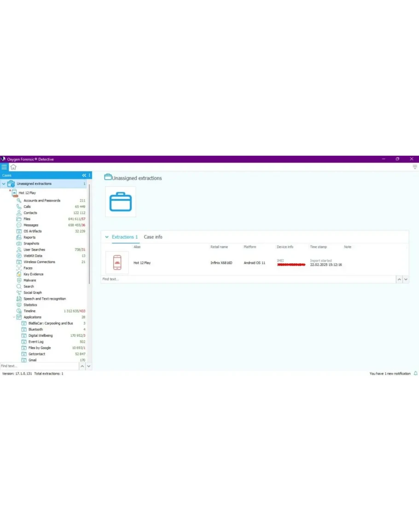Click the sidebar Find text field

(39, 366)
